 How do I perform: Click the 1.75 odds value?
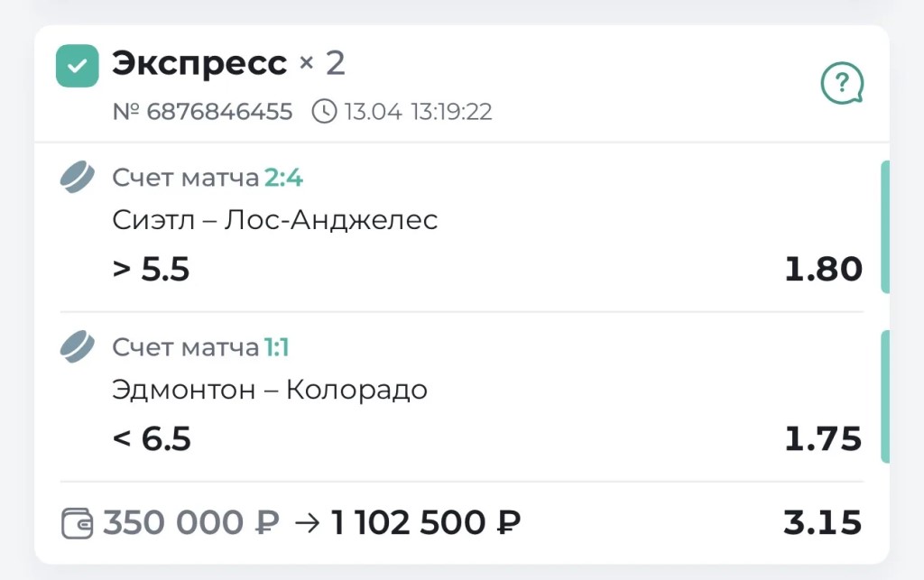823,438
